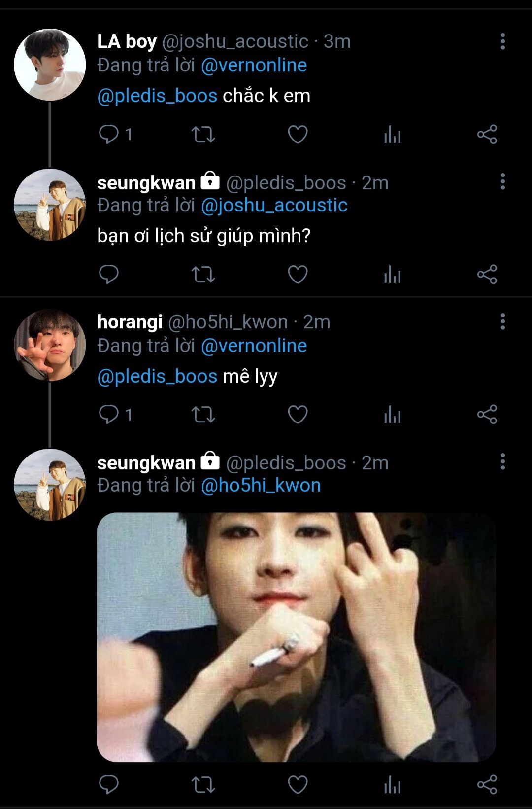Open horangi's profile picture
Image resolution: width=532 pixels, height=809 pixels.
pyautogui.click(x=50, y=345)
